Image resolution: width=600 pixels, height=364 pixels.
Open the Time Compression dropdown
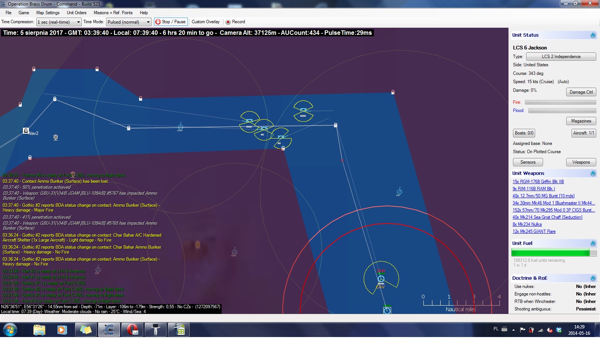[59, 22]
